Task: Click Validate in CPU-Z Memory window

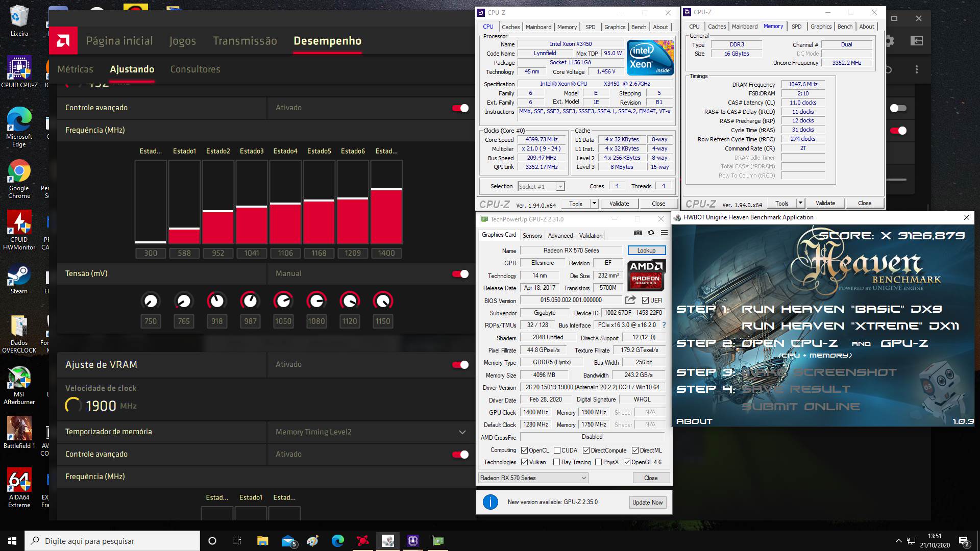Action: (825, 203)
